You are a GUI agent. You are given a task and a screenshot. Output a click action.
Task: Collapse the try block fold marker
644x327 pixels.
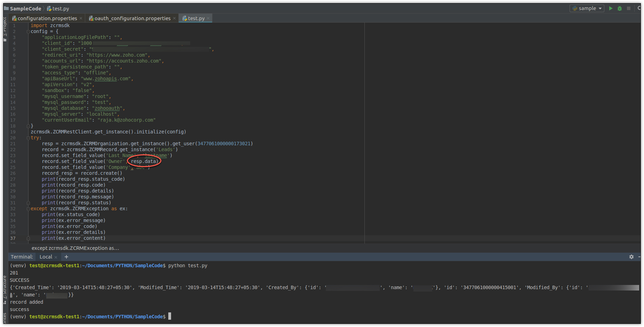coord(28,138)
